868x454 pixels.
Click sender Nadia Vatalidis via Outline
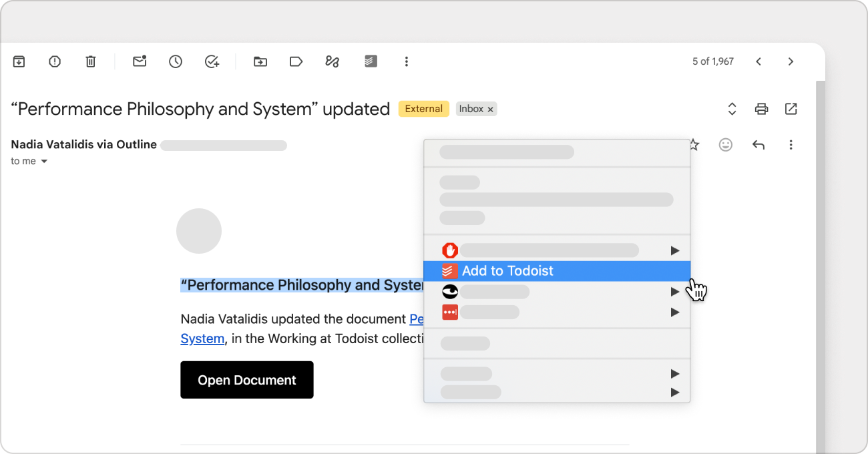pyautogui.click(x=84, y=145)
